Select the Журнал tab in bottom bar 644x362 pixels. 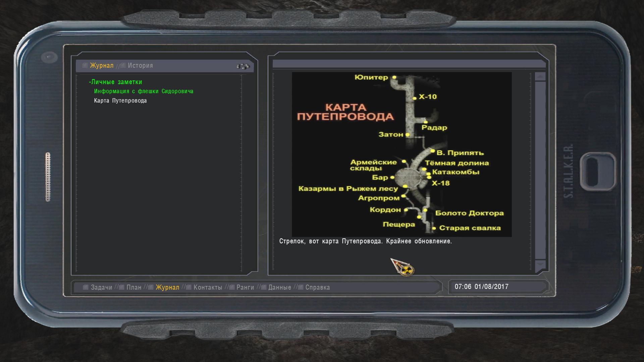pos(167,287)
